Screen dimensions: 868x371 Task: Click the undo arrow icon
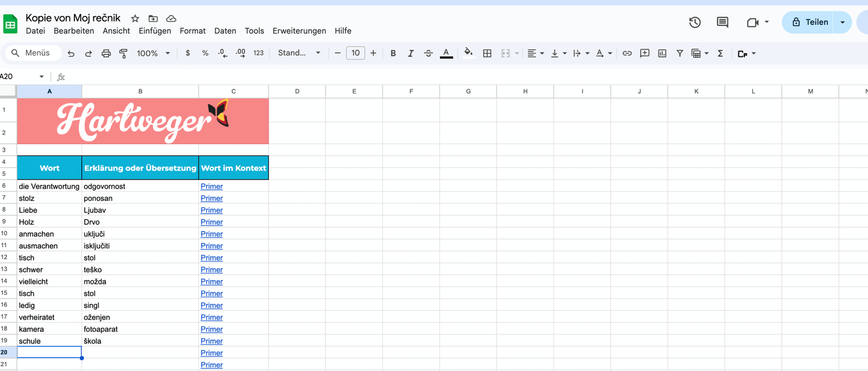click(71, 53)
